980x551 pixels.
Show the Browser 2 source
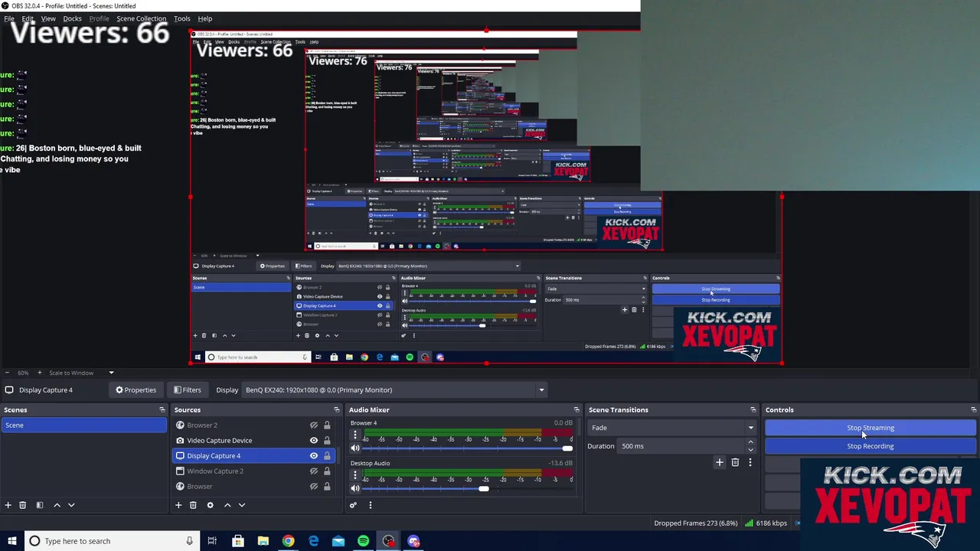click(x=313, y=425)
